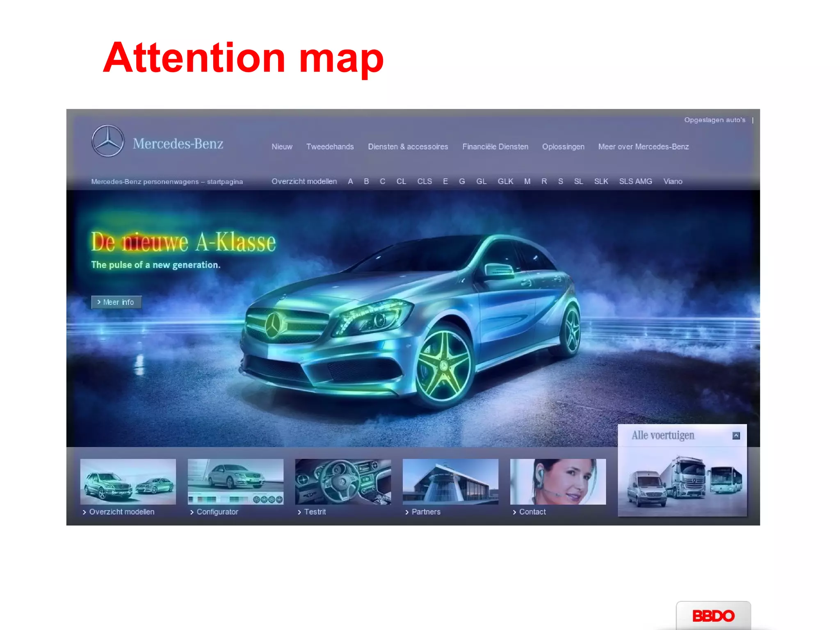This screenshot has width=840, height=630.
Task: Click the BBDO logo badge
Action: (x=713, y=616)
